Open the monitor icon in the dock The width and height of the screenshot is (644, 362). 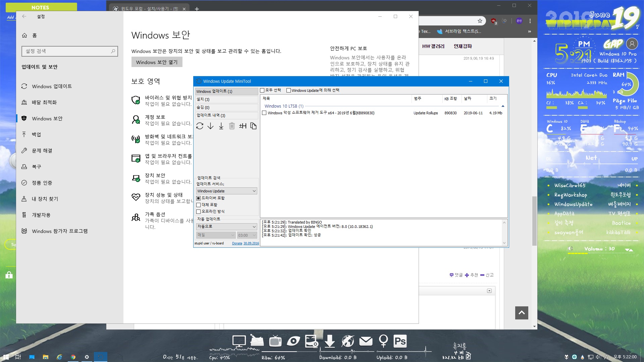coord(239,342)
